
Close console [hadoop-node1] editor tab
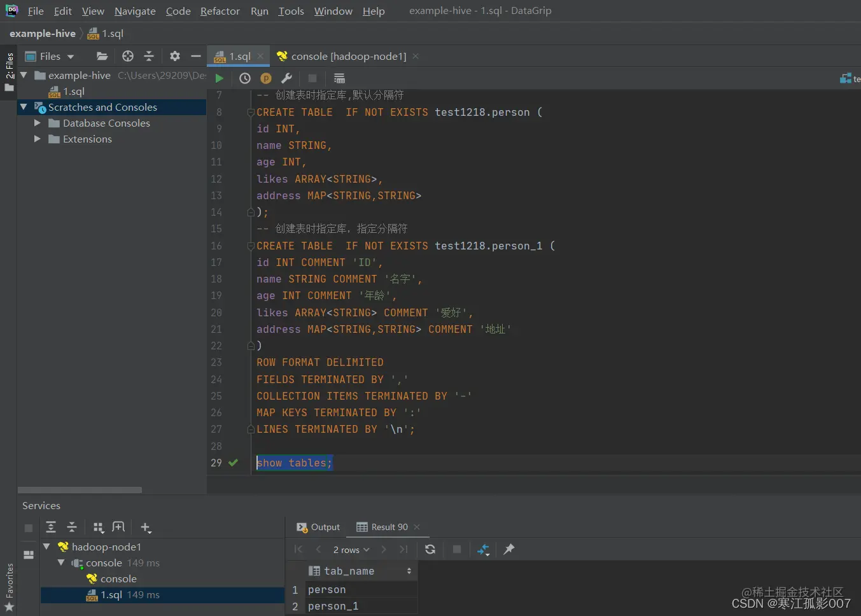point(416,56)
